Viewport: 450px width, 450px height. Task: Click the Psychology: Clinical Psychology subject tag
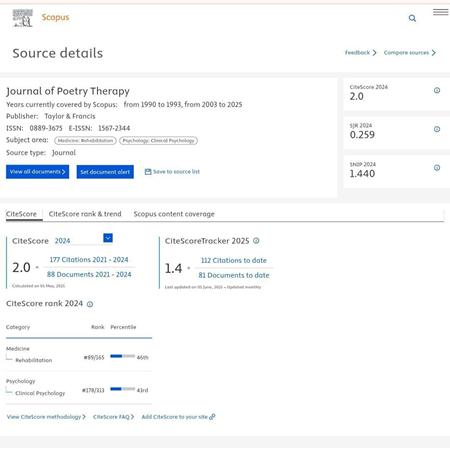coord(158,141)
